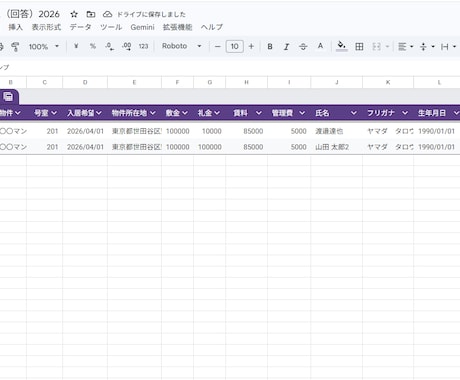
Task: Open the fill color picker
Action: coord(341,46)
